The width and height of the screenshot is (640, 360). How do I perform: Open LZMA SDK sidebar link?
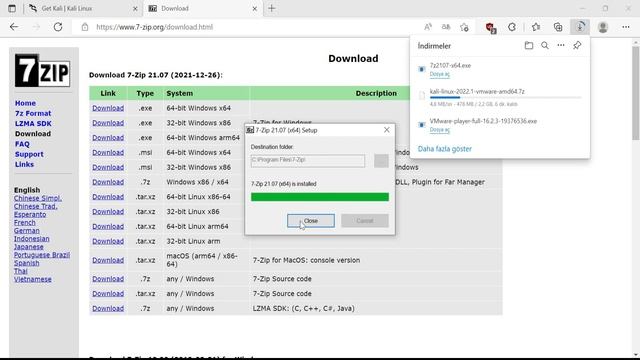[33, 124]
